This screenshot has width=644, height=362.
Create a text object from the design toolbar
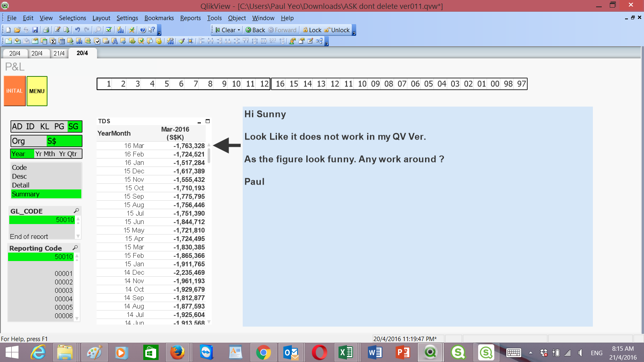click(115, 41)
